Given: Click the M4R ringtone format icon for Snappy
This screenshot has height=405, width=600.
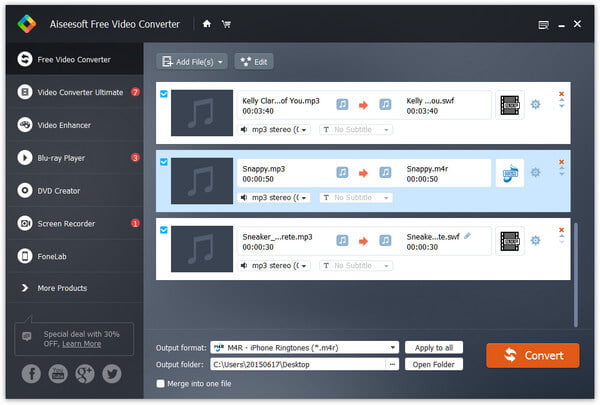Looking at the screenshot, I should click(510, 173).
